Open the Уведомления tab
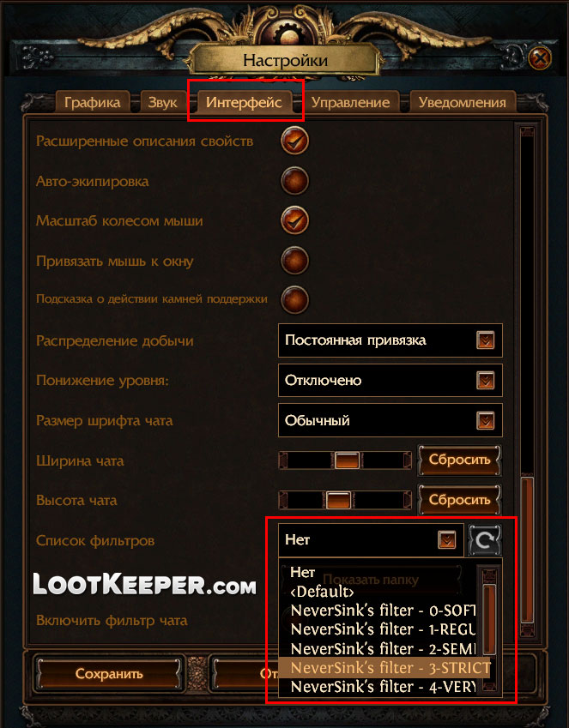The image size is (569, 728). tap(462, 102)
